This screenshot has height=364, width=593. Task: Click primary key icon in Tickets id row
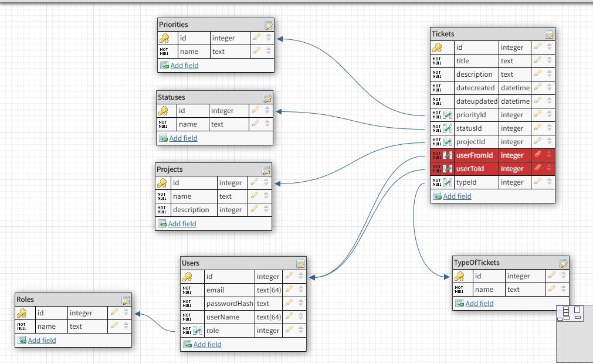pos(437,47)
